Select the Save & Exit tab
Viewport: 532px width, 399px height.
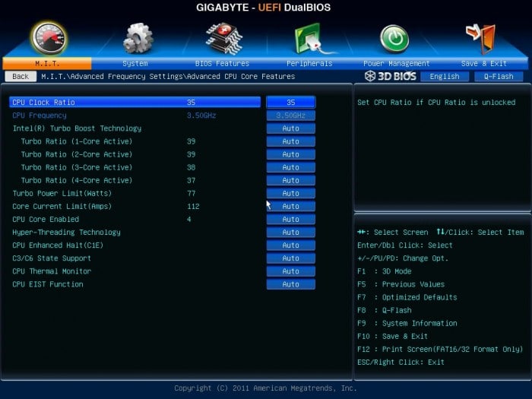484,63
